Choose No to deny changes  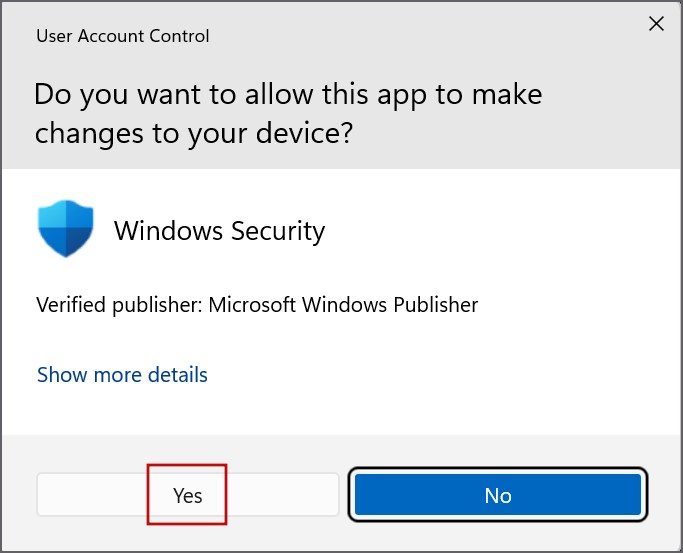(497, 495)
